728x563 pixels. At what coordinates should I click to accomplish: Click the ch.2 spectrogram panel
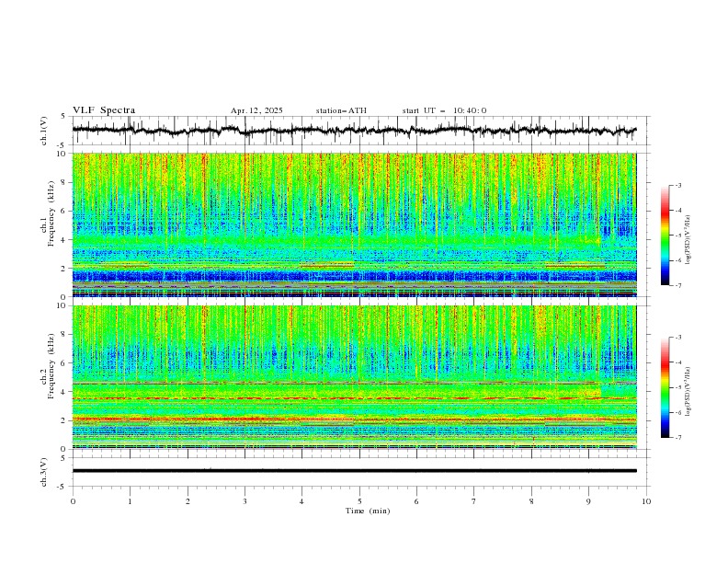coord(355,377)
